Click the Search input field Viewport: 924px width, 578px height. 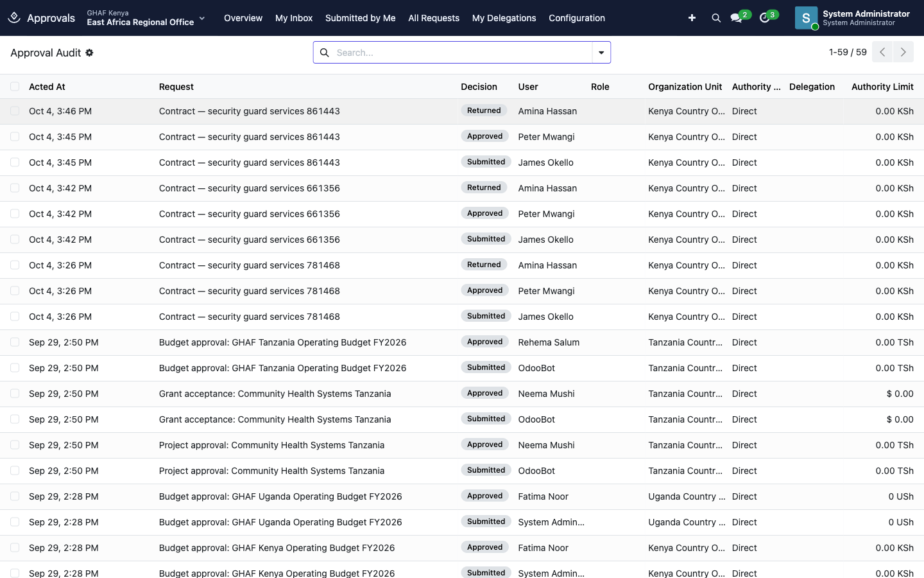click(x=462, y=53)
